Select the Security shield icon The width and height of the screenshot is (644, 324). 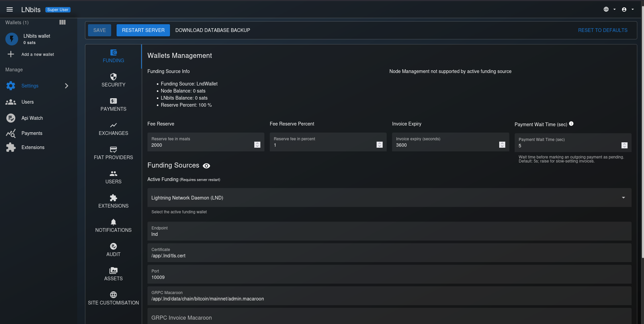click(x=113, y=76)
